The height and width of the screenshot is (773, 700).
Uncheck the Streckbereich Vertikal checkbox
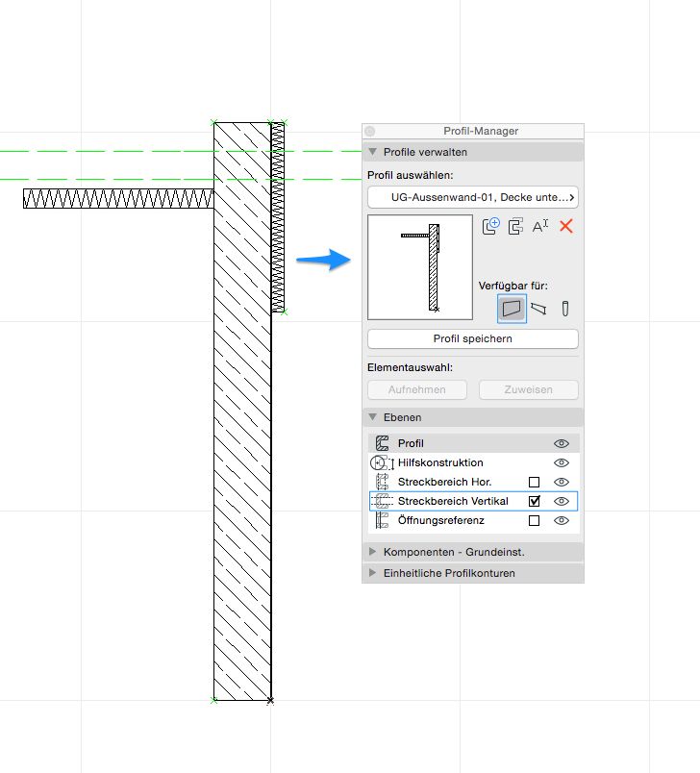tap(535, 501)
